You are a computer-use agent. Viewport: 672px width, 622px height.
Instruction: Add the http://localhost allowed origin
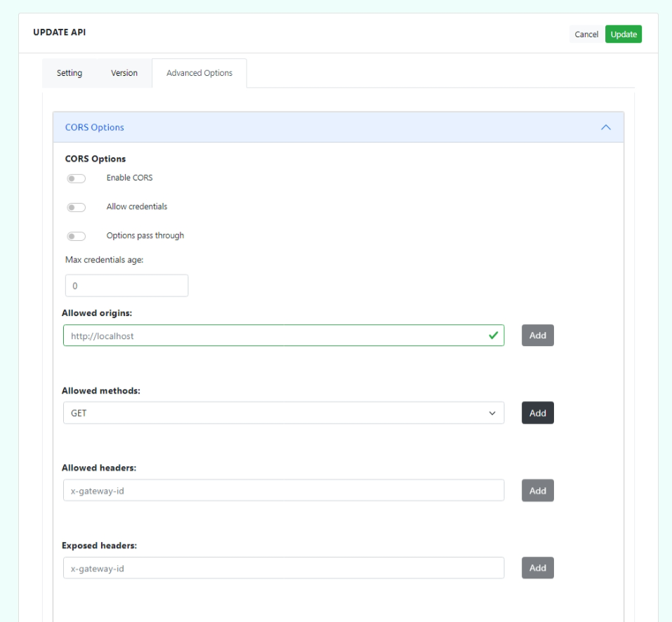tap(537, 335)
